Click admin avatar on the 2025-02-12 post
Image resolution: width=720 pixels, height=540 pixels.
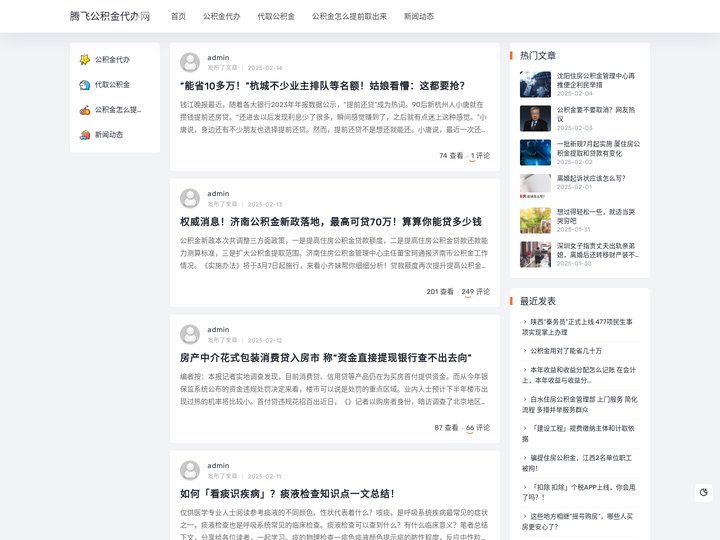click(190, 334)
